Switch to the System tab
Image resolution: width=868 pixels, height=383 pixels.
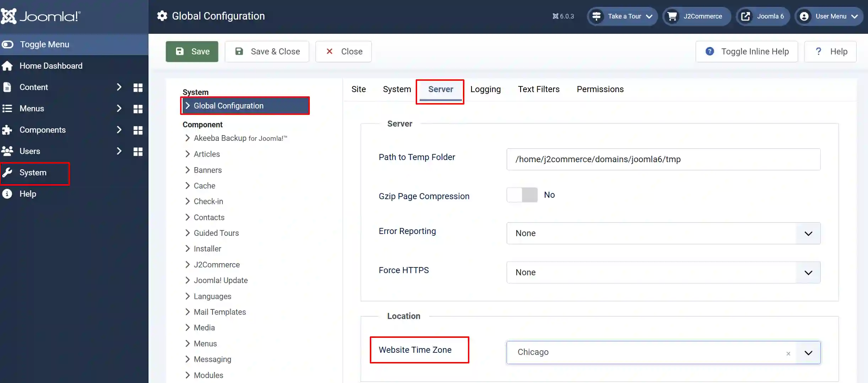tap(397, 89)
